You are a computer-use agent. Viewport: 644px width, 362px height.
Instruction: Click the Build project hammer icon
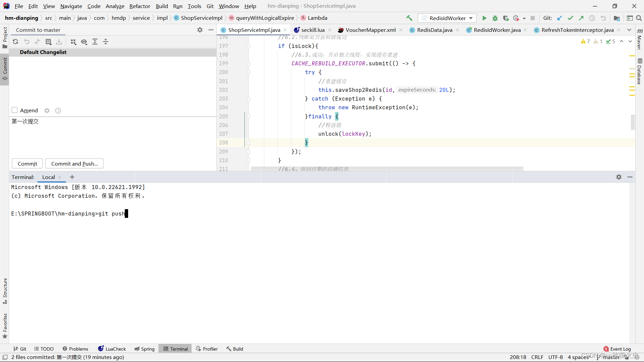(409, 18)
